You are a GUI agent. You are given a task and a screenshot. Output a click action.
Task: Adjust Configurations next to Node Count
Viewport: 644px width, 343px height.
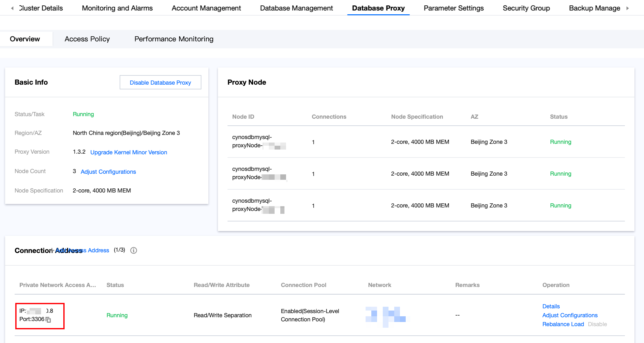[108, 172]
